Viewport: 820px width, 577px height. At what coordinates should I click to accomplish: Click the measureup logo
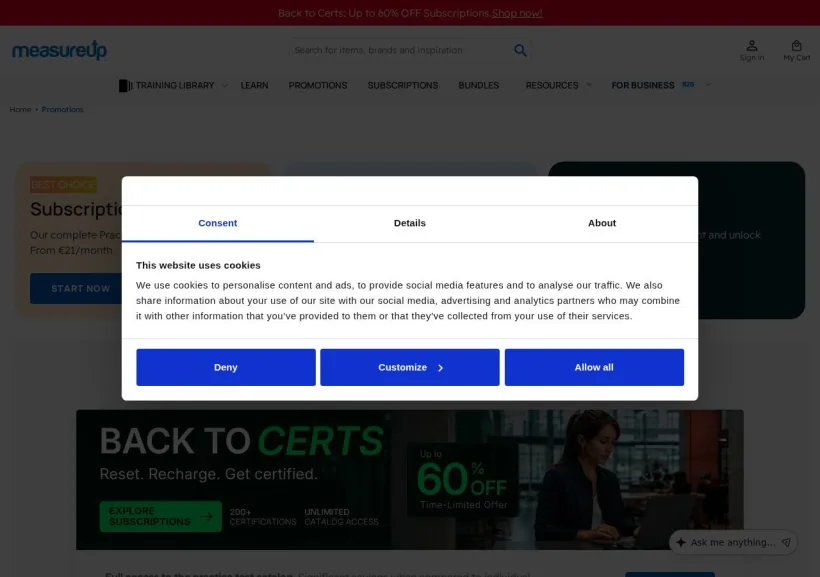pyautogui.click(x=59, y=50)
